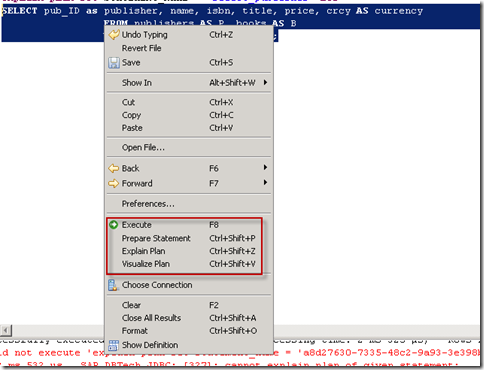
Task: Click the Forward yellow arrow icon
Action: point(114,183)
